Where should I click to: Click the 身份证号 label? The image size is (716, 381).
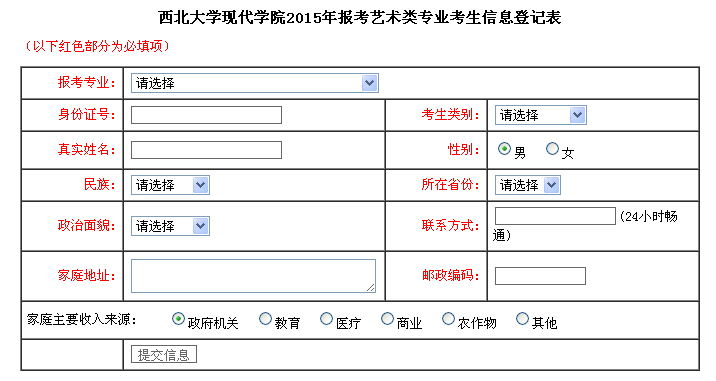pos(86,115)
